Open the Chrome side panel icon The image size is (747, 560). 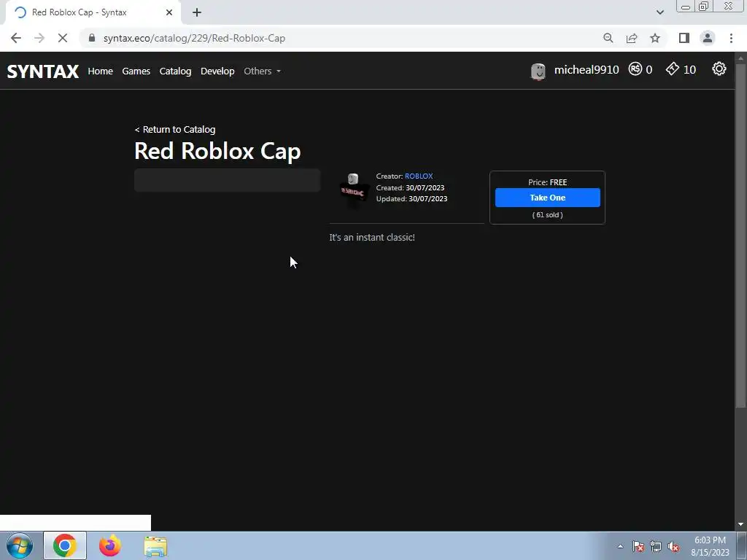[x=684, y=38]
